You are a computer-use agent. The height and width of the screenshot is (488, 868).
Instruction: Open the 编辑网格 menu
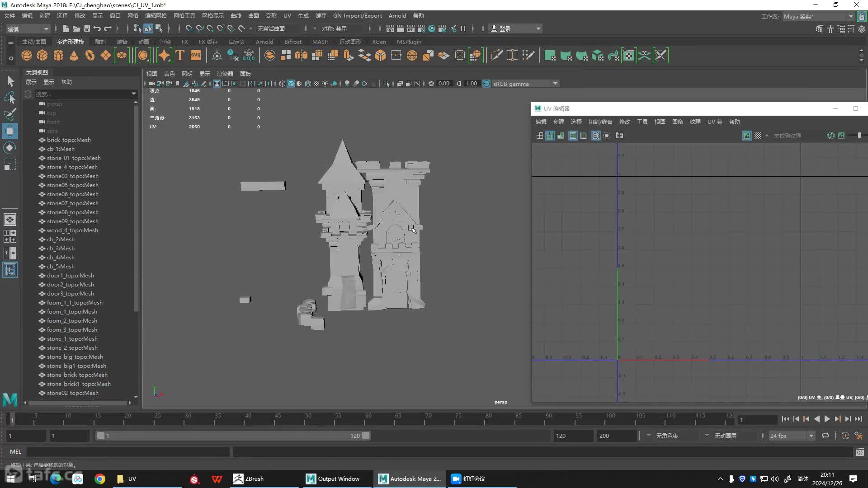pos(156,16)
